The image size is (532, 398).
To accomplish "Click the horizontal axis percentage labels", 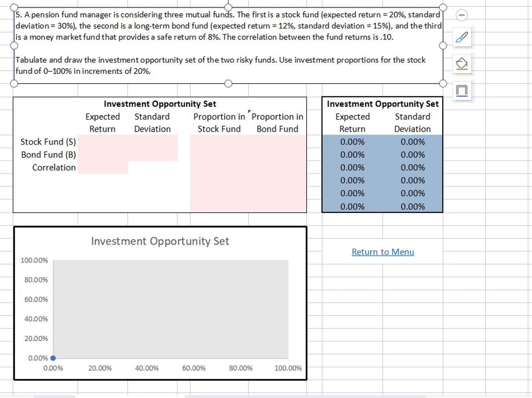I will tap(171, 368).
